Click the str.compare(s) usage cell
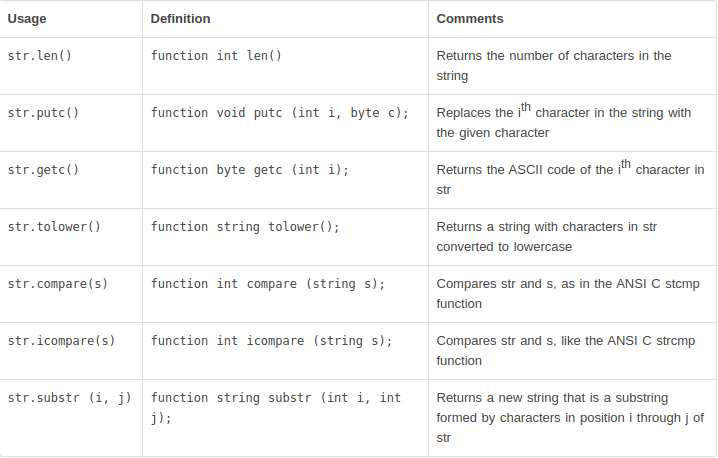The width and height of the screenshot is (718, 458). pos(58,284)
